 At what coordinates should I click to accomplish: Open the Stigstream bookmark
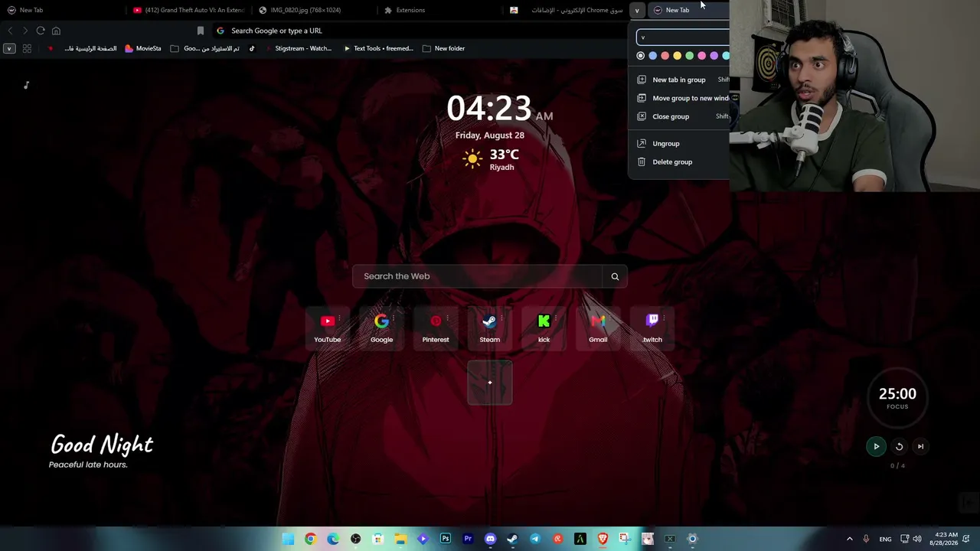pos(299,48)
